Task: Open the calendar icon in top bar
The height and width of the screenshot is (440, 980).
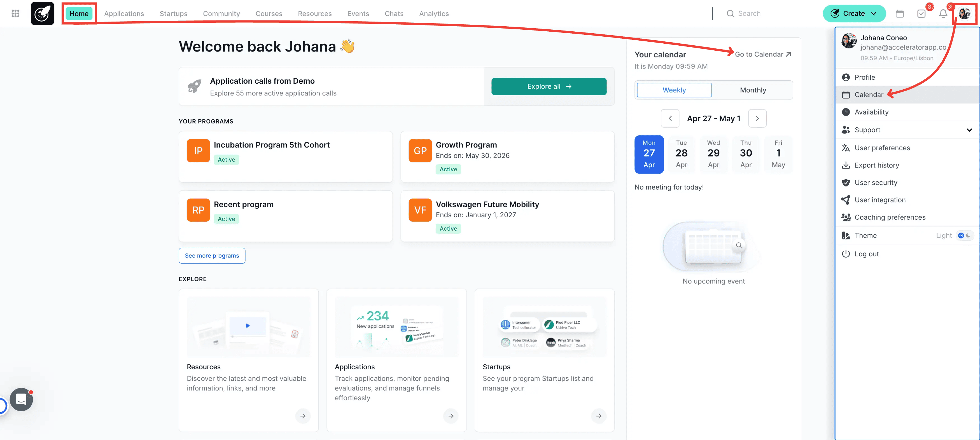Action: click(899, 14)
